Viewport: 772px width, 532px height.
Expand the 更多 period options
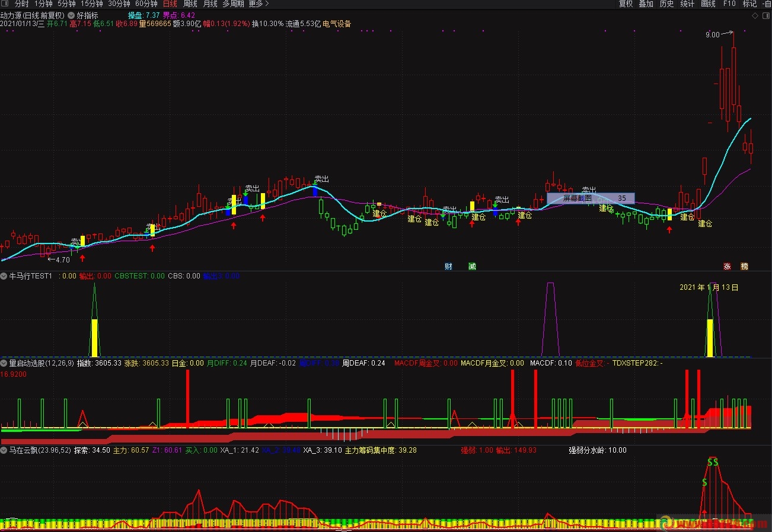click(x=259, y=4)
